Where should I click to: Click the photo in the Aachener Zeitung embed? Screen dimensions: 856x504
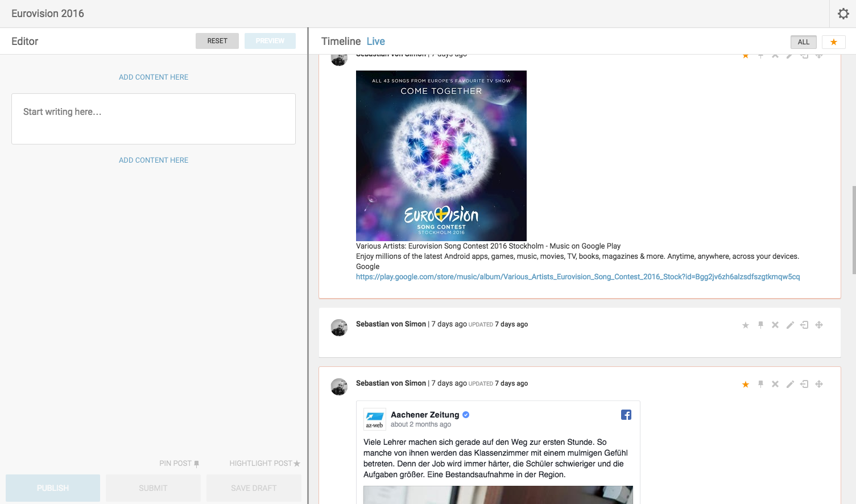coord(498,495)
